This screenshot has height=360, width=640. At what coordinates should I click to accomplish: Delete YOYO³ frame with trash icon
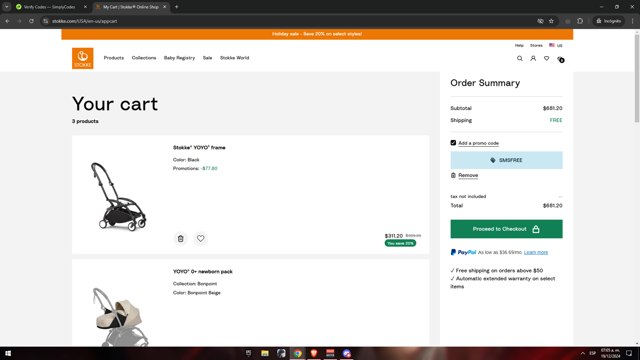click(180, 238)
